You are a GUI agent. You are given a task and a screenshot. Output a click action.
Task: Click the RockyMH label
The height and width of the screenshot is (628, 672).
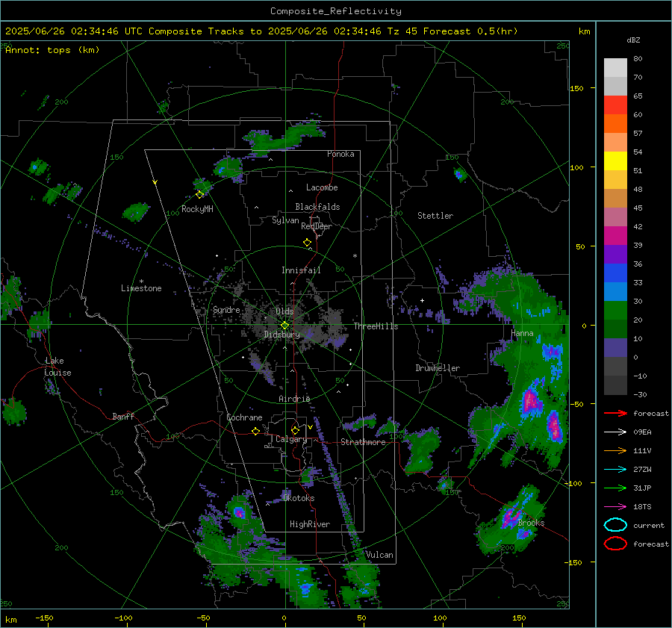point(197,209)
